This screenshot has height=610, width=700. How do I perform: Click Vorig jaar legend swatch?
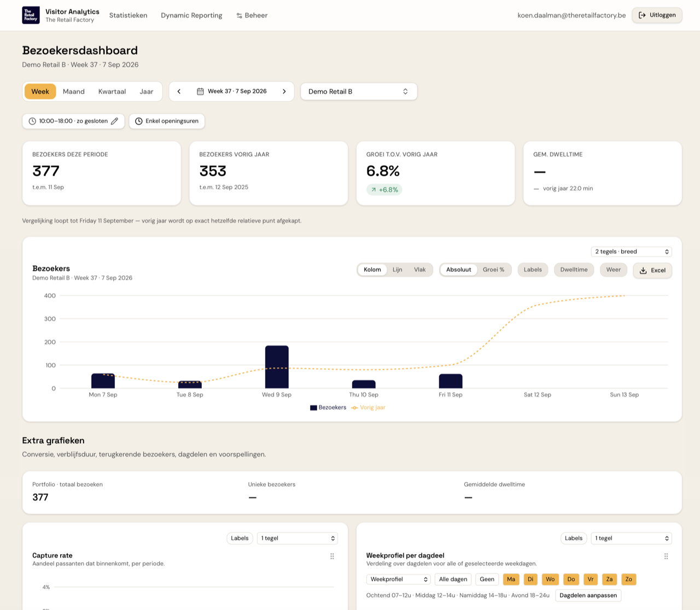coord(355,408)
